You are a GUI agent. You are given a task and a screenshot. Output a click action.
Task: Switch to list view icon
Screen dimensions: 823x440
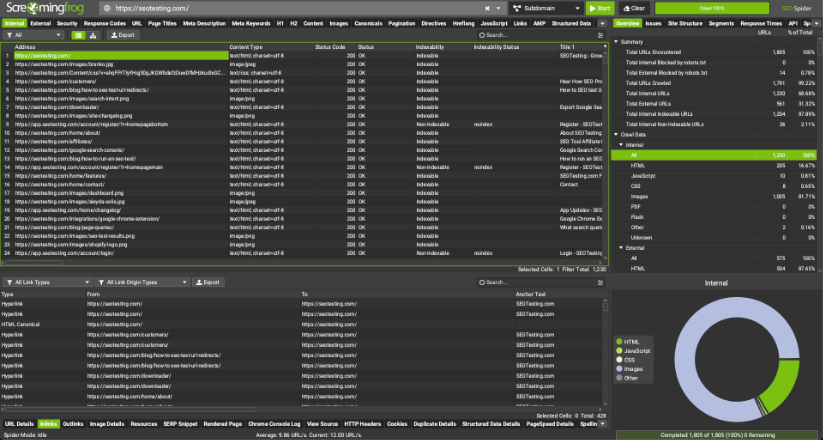(79, 34)
